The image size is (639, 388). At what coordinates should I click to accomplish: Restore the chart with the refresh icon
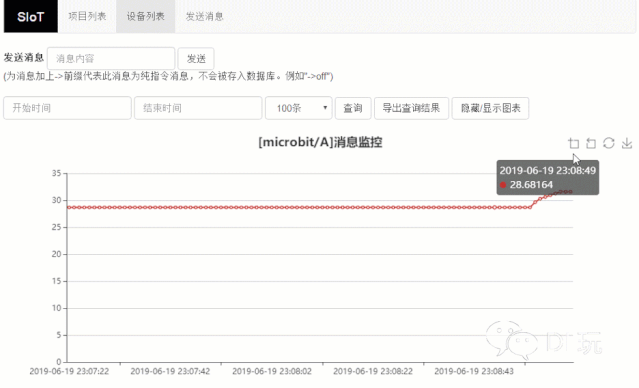coord(609,143)
